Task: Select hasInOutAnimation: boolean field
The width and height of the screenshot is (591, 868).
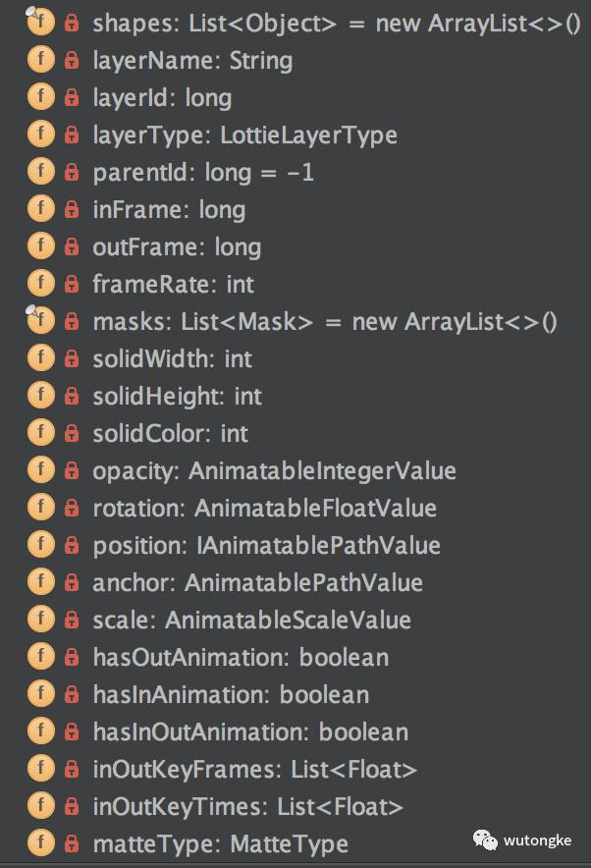Action: (250, 732)
